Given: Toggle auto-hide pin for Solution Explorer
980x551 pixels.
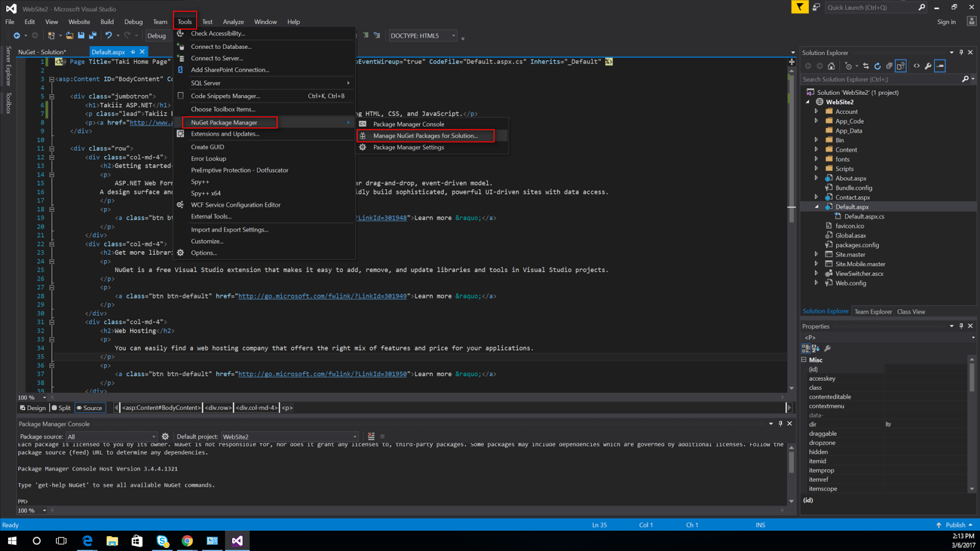Looking at the screenshot, I should coord(961,53).
